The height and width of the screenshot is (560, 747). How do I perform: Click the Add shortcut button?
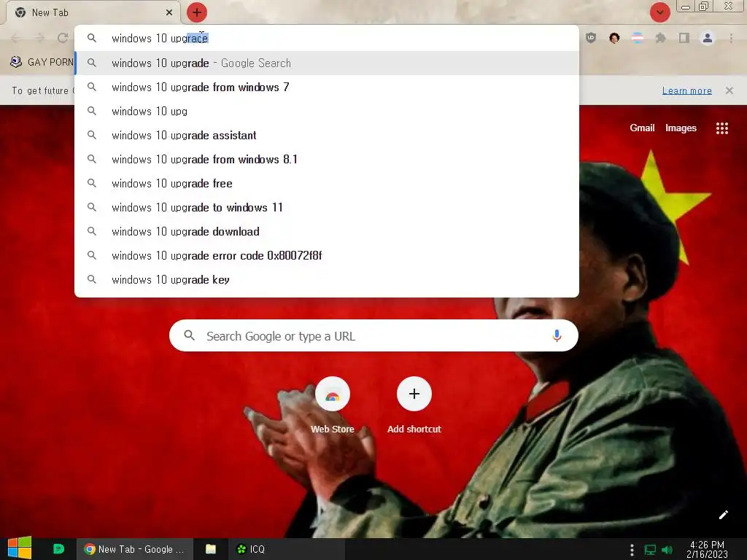[x=414, y=405]
